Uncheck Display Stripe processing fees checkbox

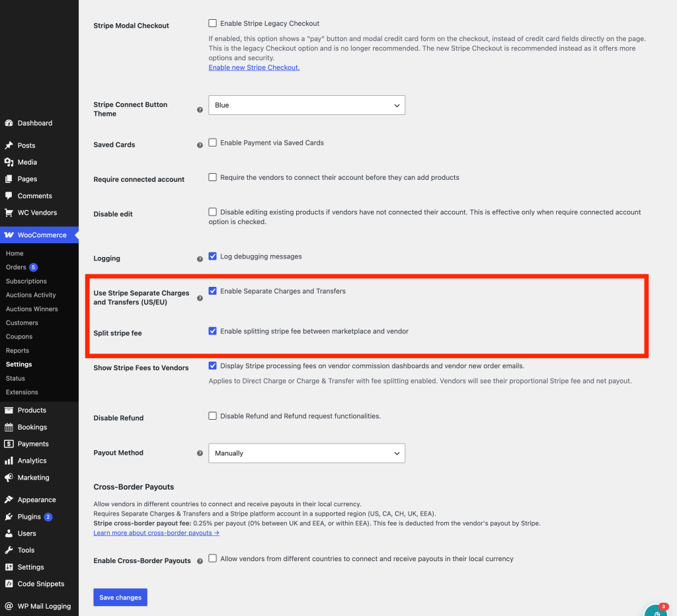point(212,366)
